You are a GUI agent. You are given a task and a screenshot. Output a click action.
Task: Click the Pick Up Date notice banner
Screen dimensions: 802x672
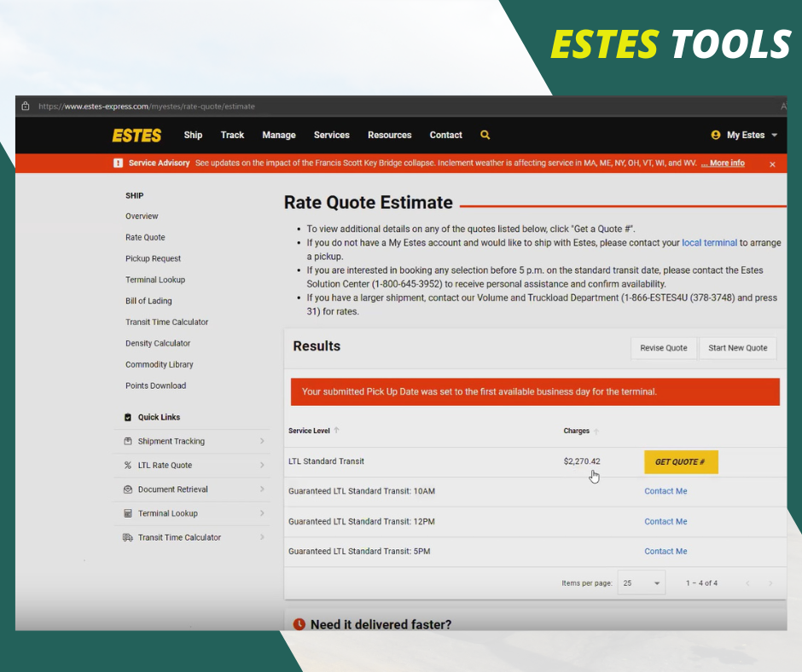tap(535, 391)
